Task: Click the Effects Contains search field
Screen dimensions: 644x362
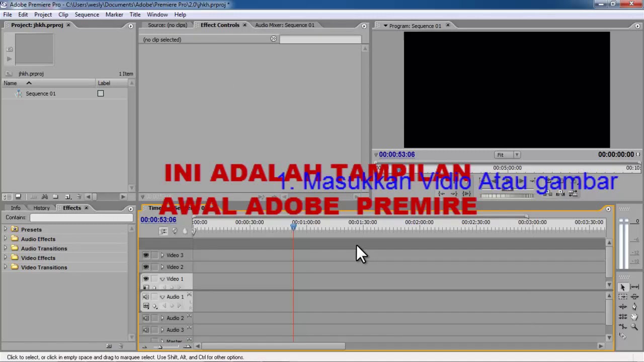Action: point(81,218)
